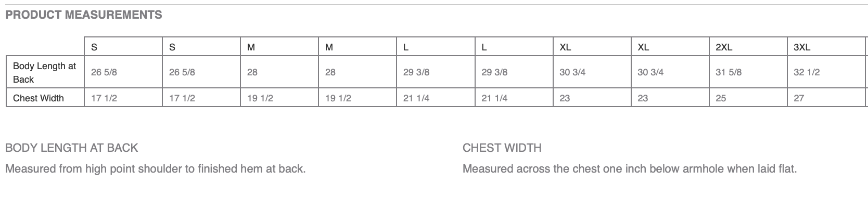
Task: Select the 32 1/2 body length cell
Action: tap(826, 72)
